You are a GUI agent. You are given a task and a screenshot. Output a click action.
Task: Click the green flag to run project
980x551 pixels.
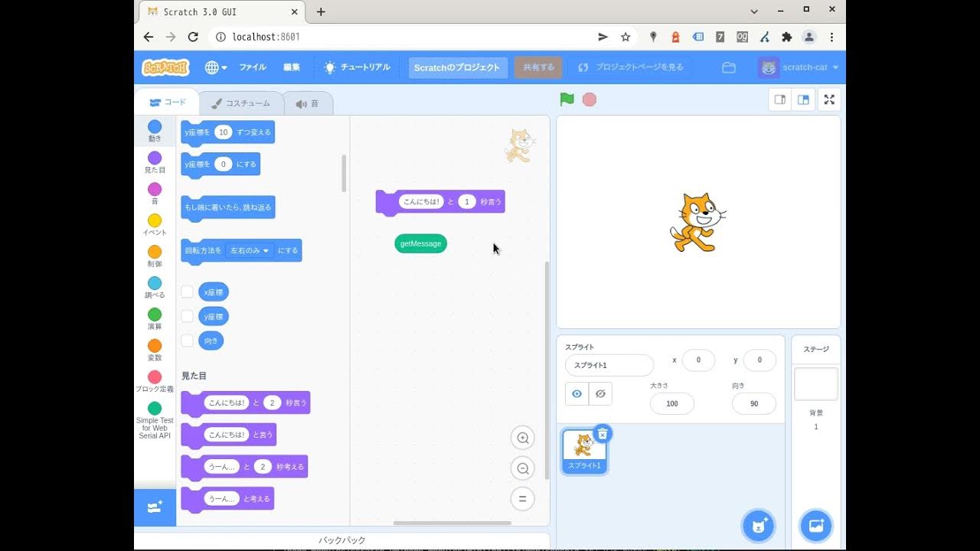tap(567, 99)
